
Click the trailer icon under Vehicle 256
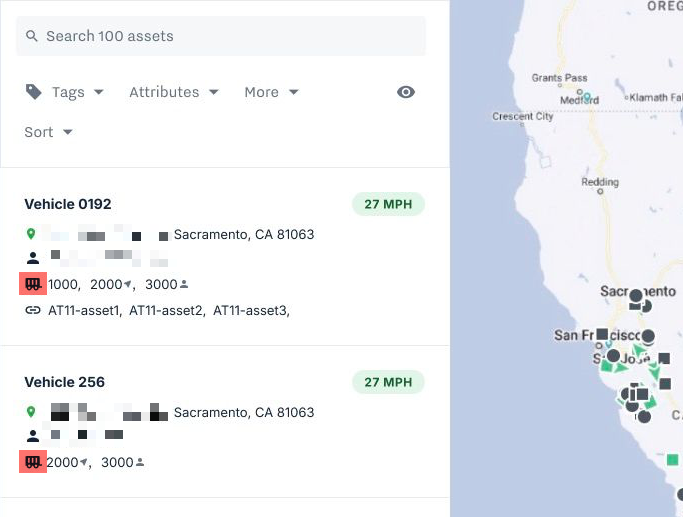pyautogui.click(x=34, y=462)
